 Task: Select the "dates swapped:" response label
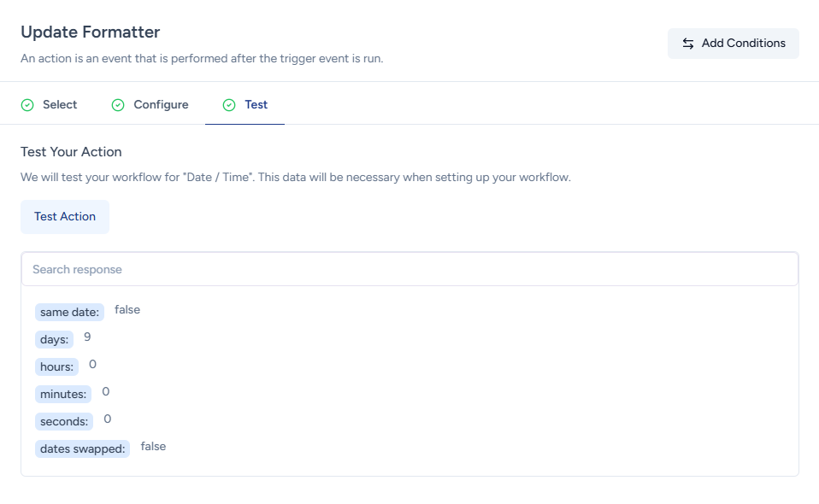click(83, 449)
